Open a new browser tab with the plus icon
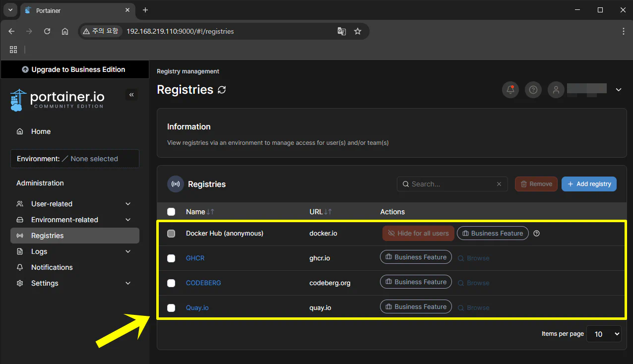Image resolution: width=633 pixels, height=364 pixels. click(x=145, y=10)
